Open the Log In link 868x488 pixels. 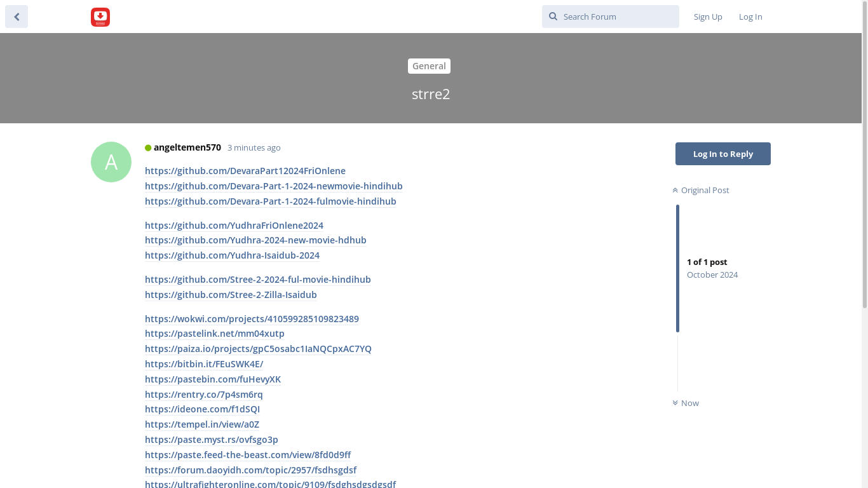[750, 17]
